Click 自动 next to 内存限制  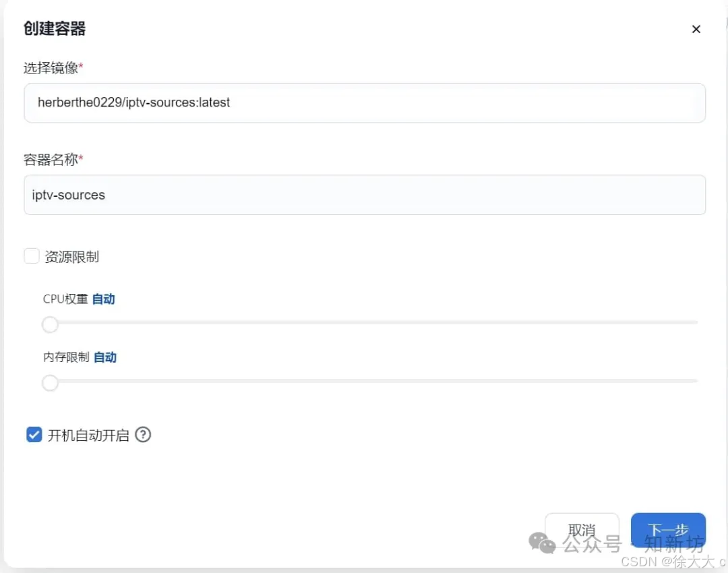[x=105, y=357]
